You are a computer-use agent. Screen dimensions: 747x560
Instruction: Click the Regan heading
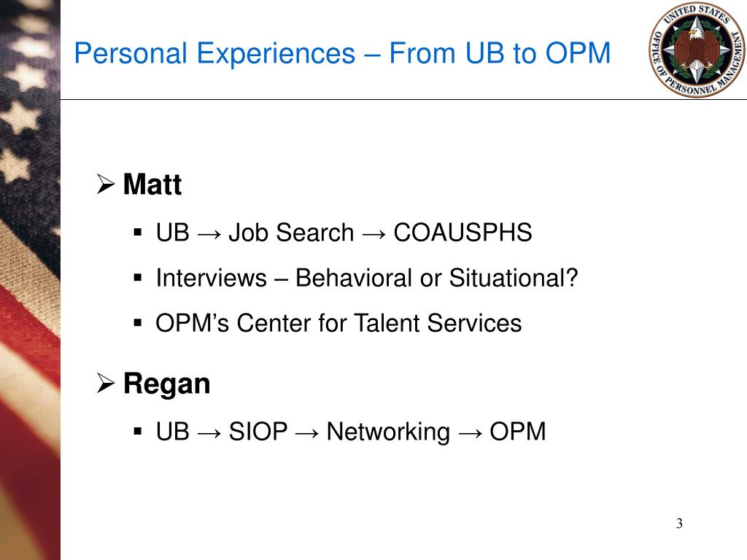click(167, 385)
